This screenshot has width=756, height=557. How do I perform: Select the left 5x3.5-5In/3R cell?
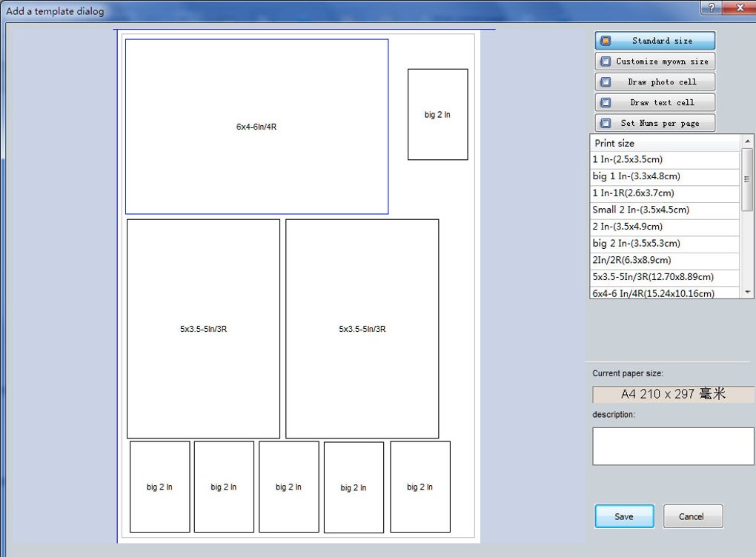point(204,329)
